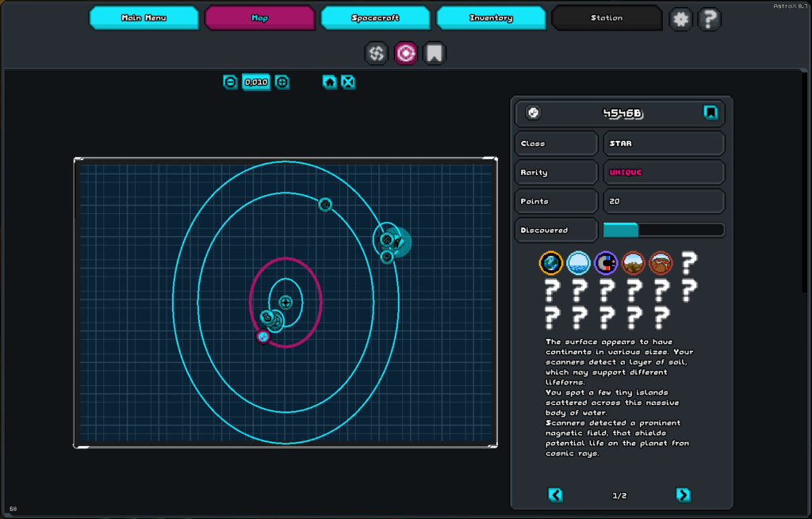
Task: Open help with the question mark button
Action: [x=709, y=18]
